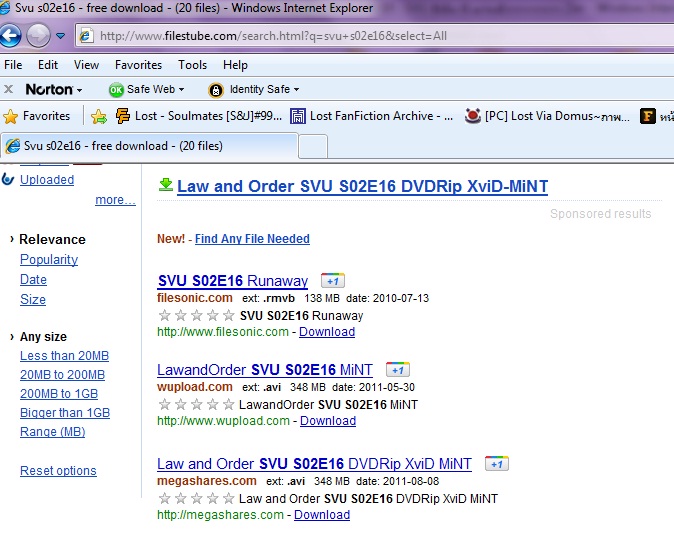This screenshot has height=545, width=674.
Task: Click the +1 button beside SVU S02E16 Runaway
Action: click(333, 281)
